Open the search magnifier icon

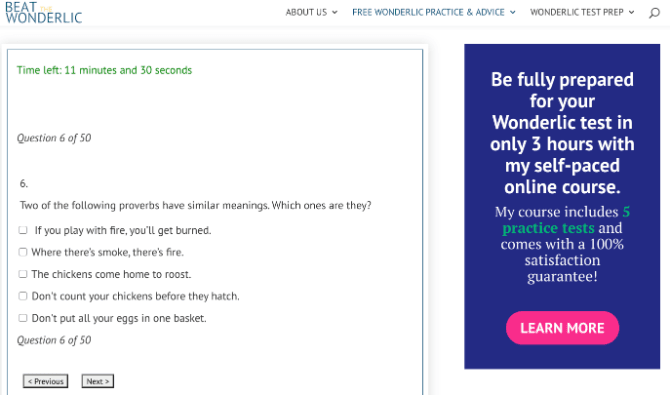654,13
